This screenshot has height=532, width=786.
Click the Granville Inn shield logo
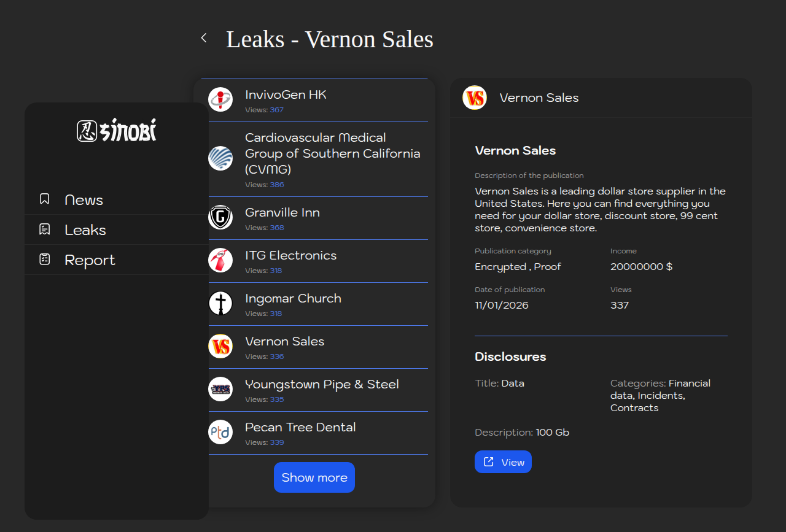pos(220,217)
